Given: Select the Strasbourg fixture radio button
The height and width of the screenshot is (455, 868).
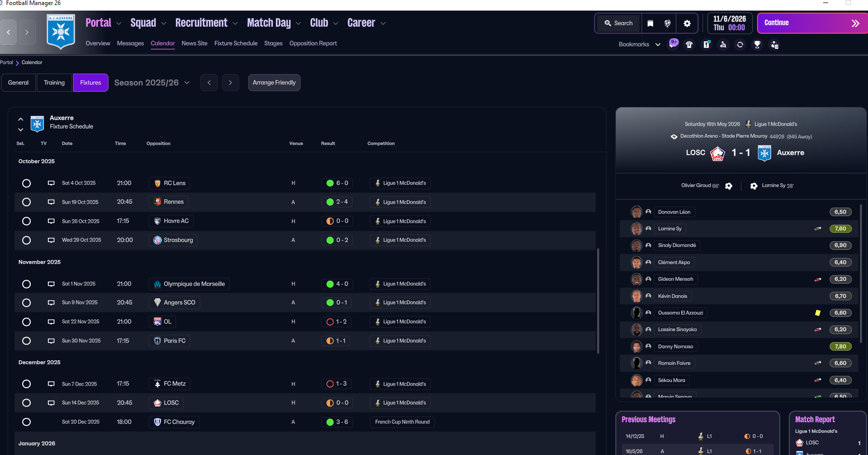Looking at the screenshot, I should coord(27,240).
